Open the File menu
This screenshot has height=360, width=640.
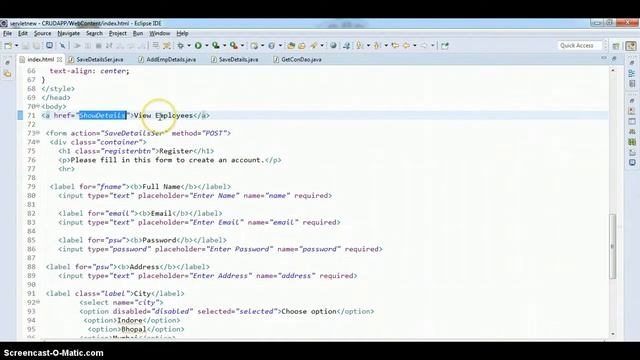pos(8,33)
